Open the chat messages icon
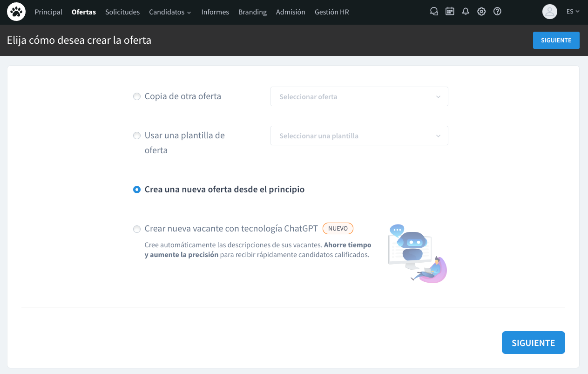588x374 pixels. [x=434, y=12]
